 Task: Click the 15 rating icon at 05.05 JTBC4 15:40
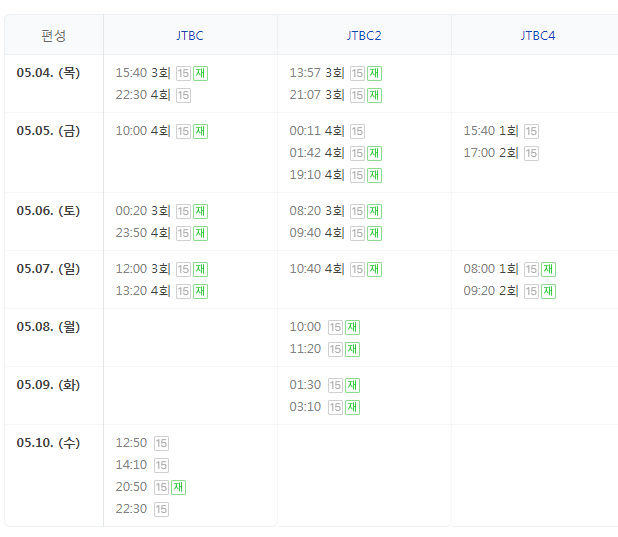tap(531, 131)
